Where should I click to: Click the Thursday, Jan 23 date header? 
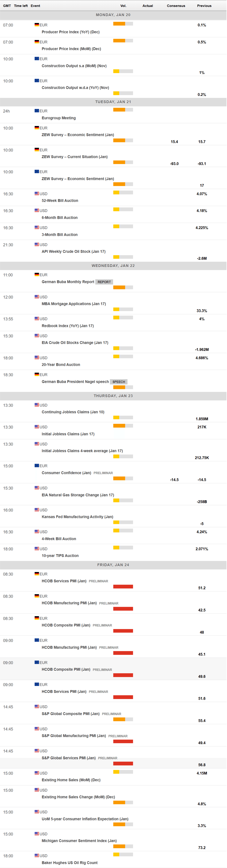[113, 396]
